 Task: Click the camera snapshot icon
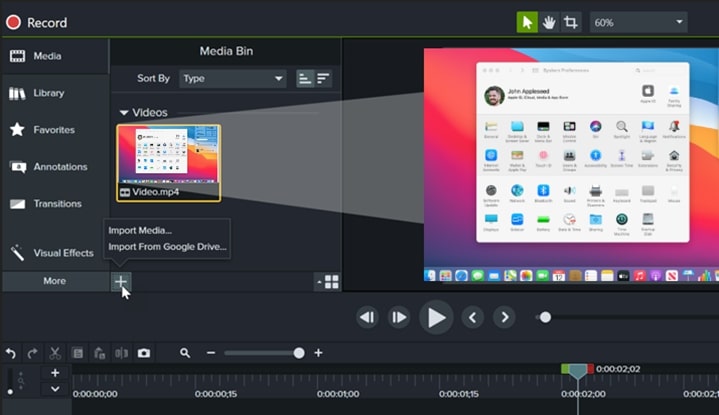pos(144,353)
